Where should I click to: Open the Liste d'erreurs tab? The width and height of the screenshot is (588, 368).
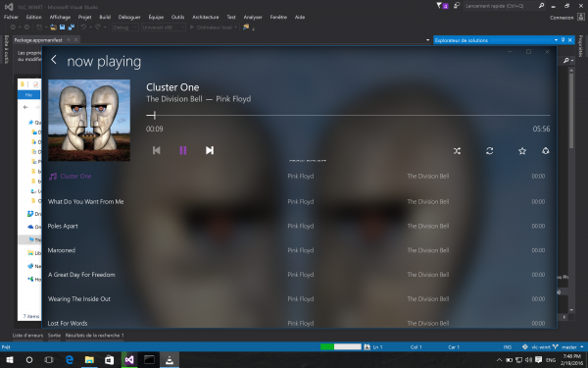[x=27, y=336]
